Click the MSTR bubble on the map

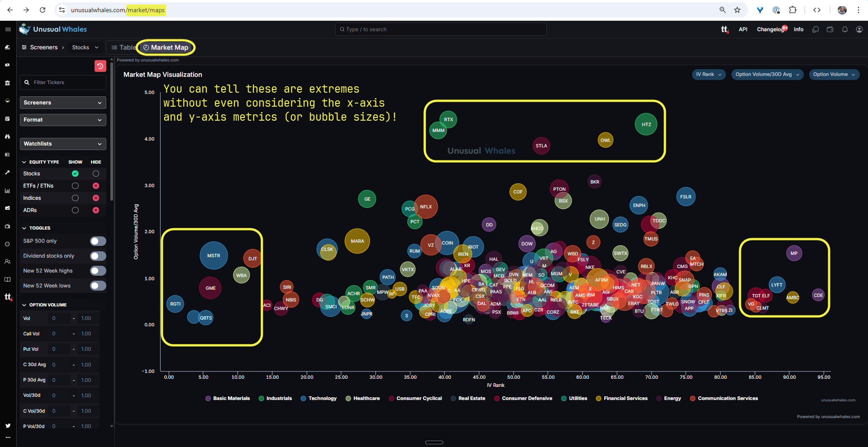[213, 255]
